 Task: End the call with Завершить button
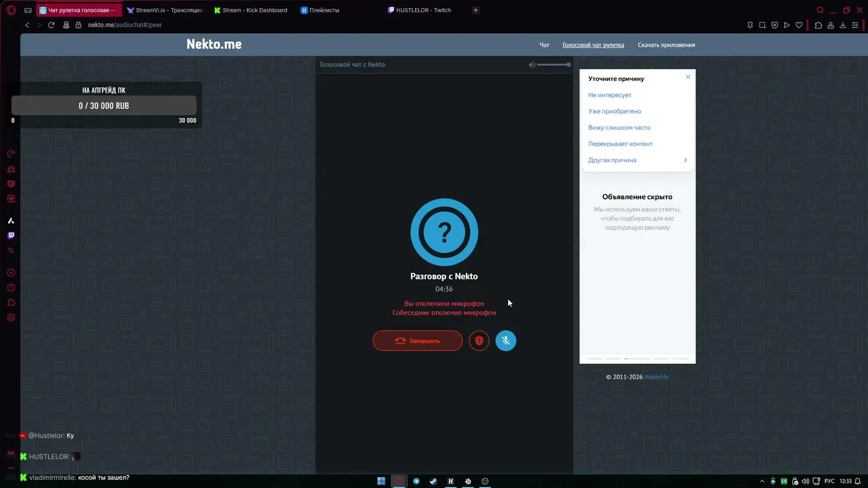tap(418, 341)
